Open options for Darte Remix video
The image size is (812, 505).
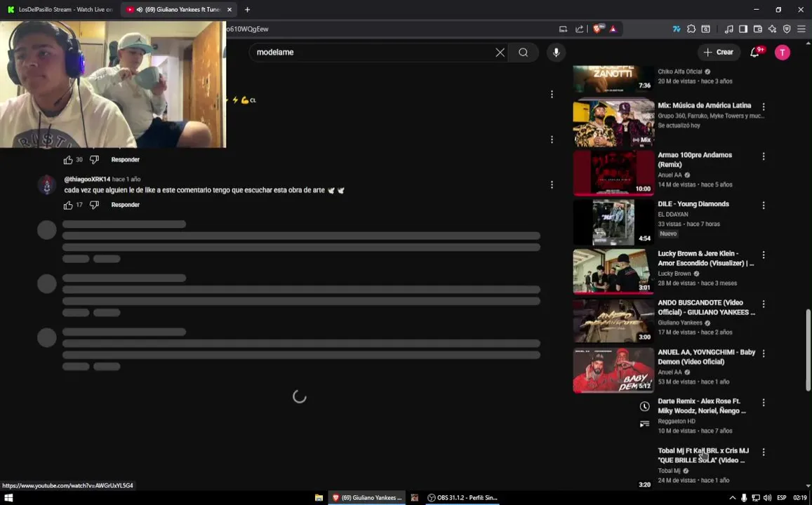point(764,403)
